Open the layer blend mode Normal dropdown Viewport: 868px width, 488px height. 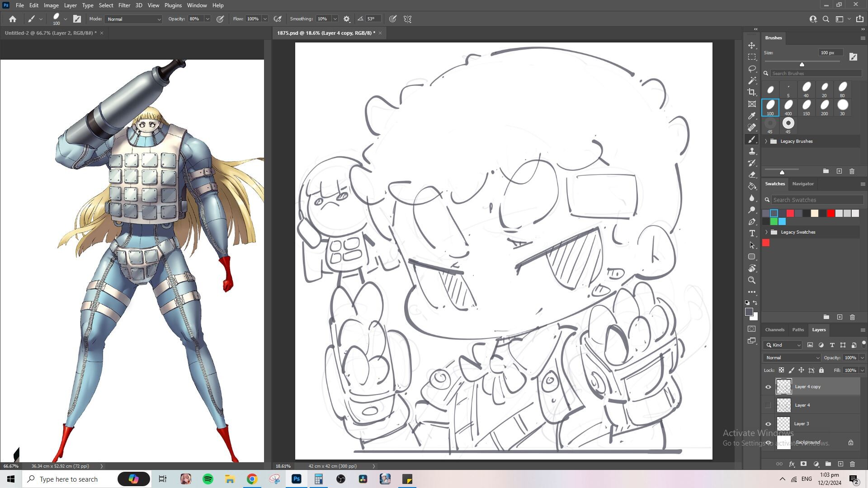click(x=792, y=357)
